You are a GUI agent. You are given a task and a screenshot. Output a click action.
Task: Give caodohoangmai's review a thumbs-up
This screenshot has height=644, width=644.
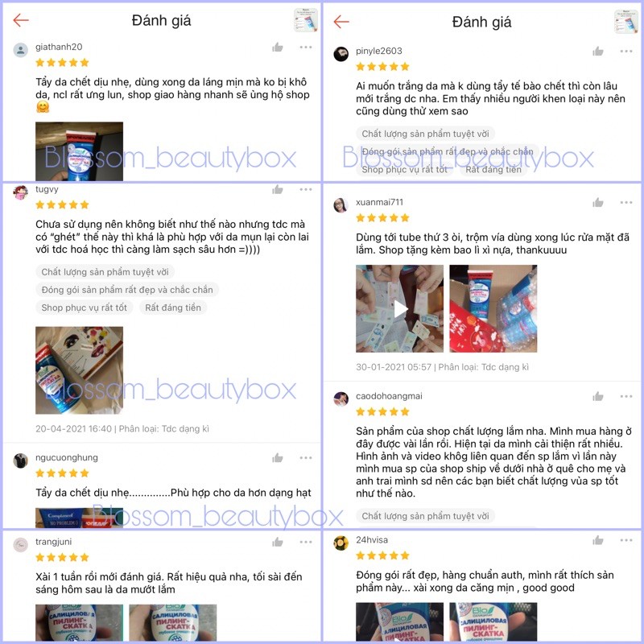598,396
